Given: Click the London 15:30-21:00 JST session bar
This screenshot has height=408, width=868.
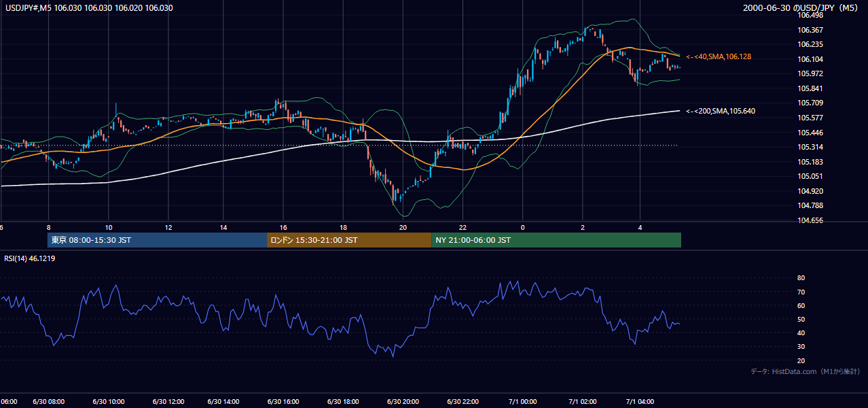Looking at the screenshot, I should pos(349,240).
